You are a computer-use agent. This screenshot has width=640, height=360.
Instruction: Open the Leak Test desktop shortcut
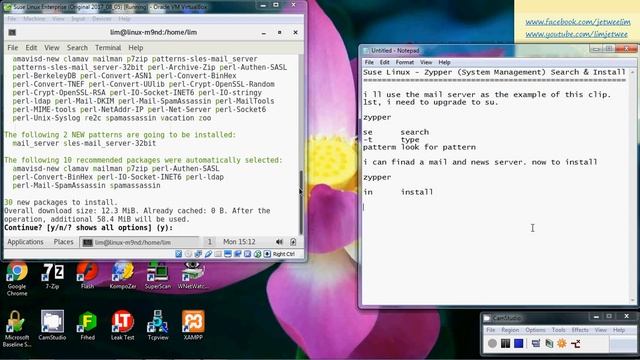tap(122, 326)
